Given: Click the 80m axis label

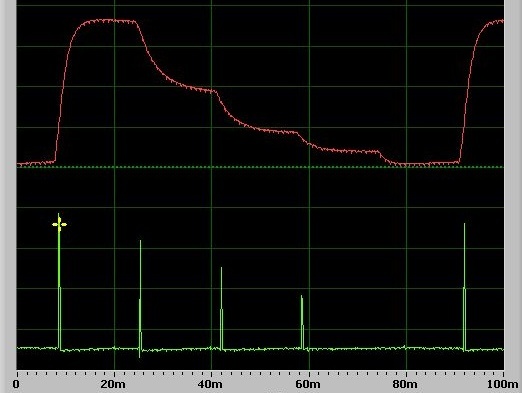Looking at the screenshot, I should (405, 384).
